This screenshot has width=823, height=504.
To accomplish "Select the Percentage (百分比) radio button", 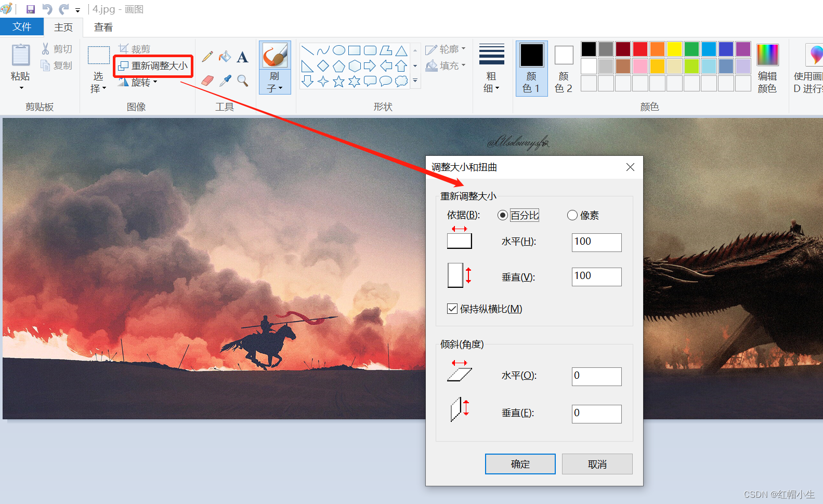I will point(503,215).
